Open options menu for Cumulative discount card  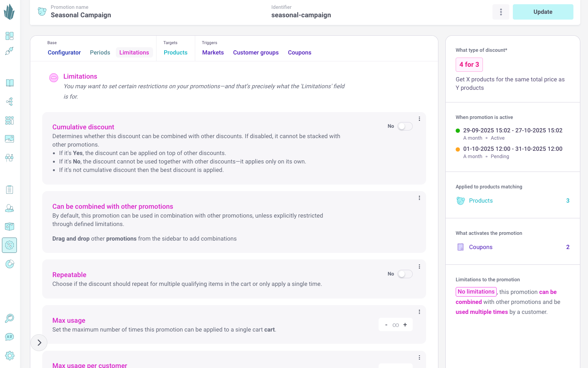pos(419,119)
